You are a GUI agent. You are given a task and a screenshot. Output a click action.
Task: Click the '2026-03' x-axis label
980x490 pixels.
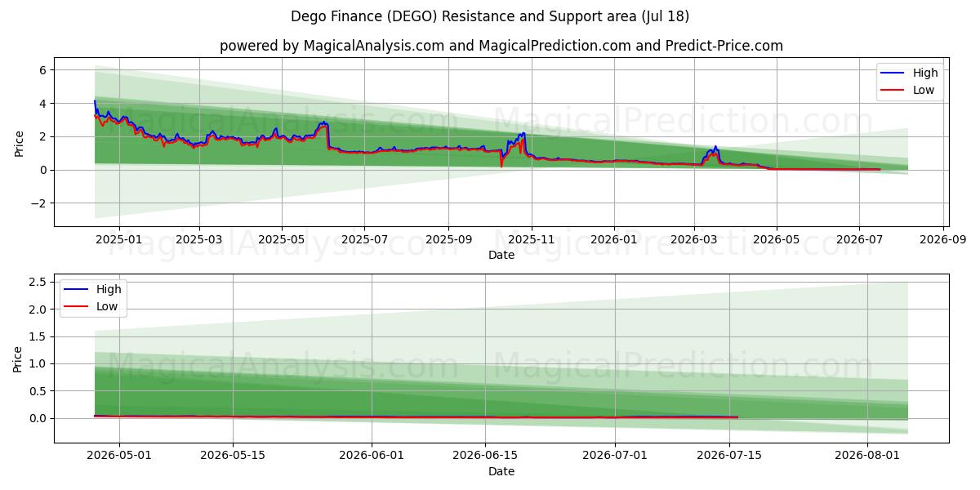tap(693, 239)
